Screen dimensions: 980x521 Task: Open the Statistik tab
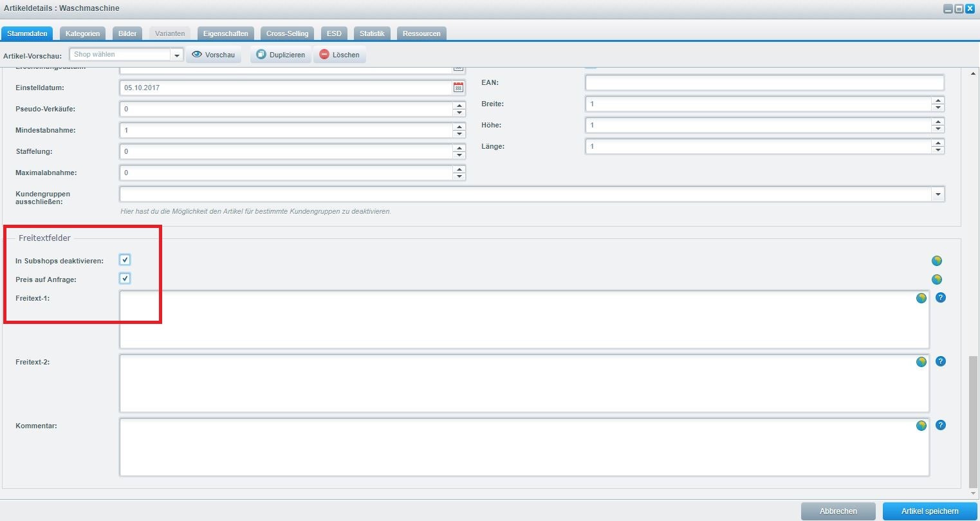point(372,33)
